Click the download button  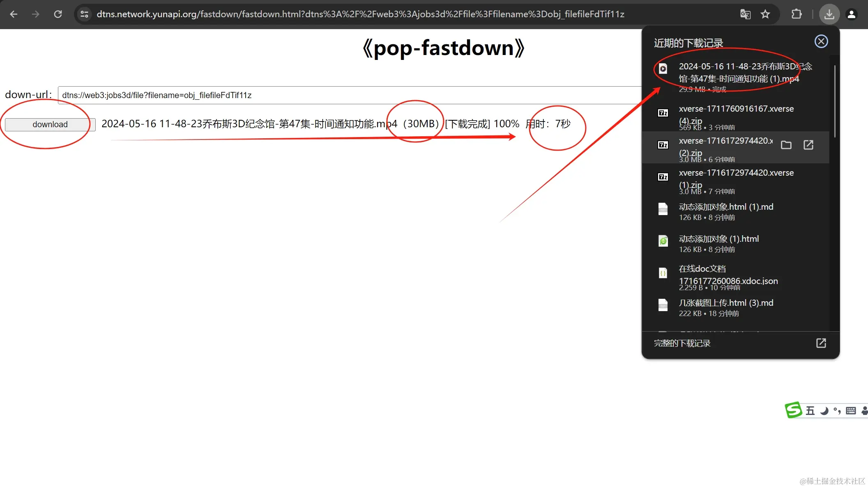pyautogui.click(x=50, y=124)
